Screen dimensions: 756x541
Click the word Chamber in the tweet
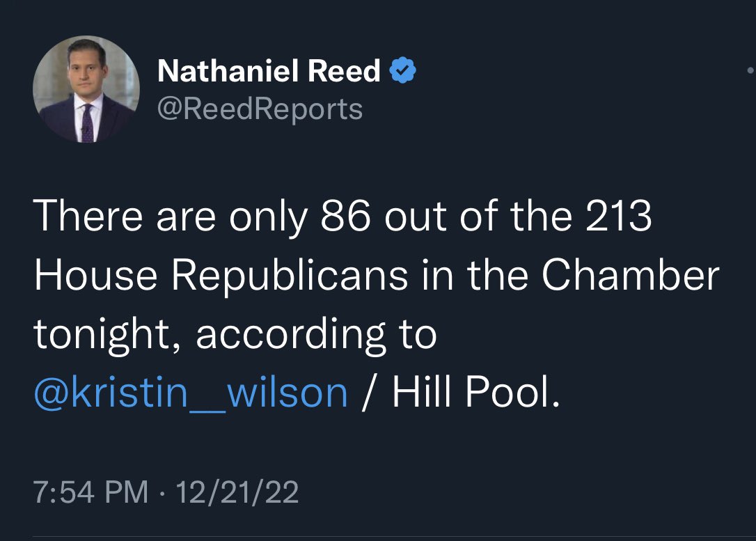630,275
